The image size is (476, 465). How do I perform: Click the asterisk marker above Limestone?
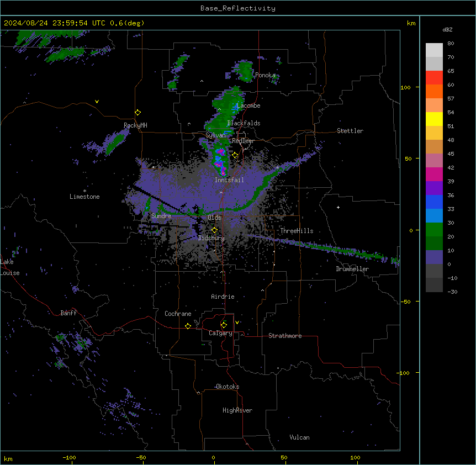84,191
